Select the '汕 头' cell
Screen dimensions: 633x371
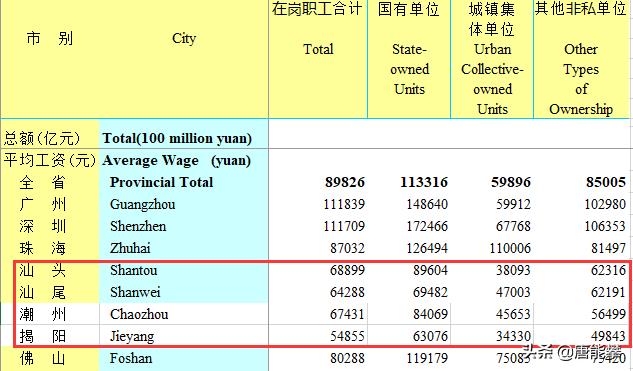pyautogui.click(x=42, y=270)
